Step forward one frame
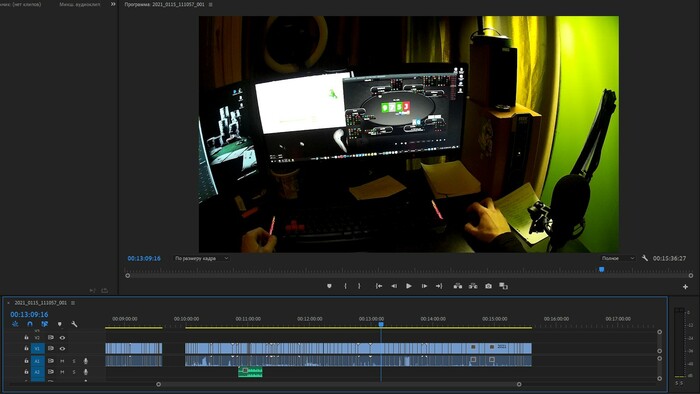The width and height of the screenshot is (700, 394). pos(424,286)
